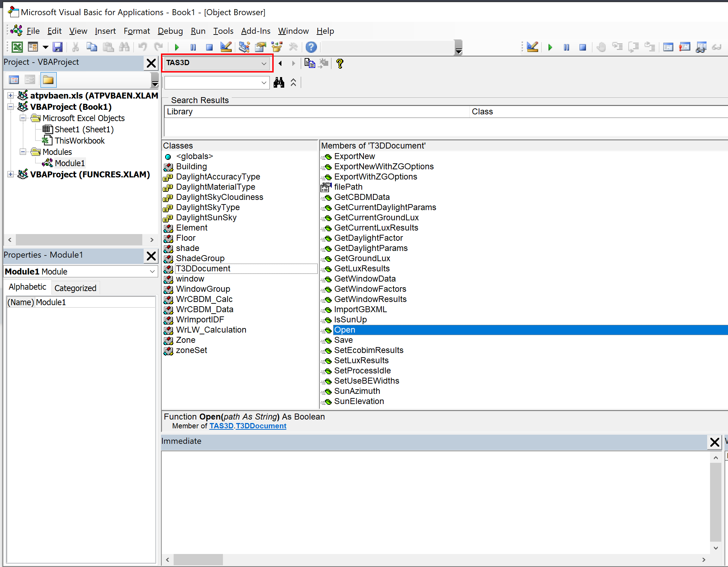Collapse the VBAProject (Book1) node
728x567 pixels.
(x=11, y=107)
